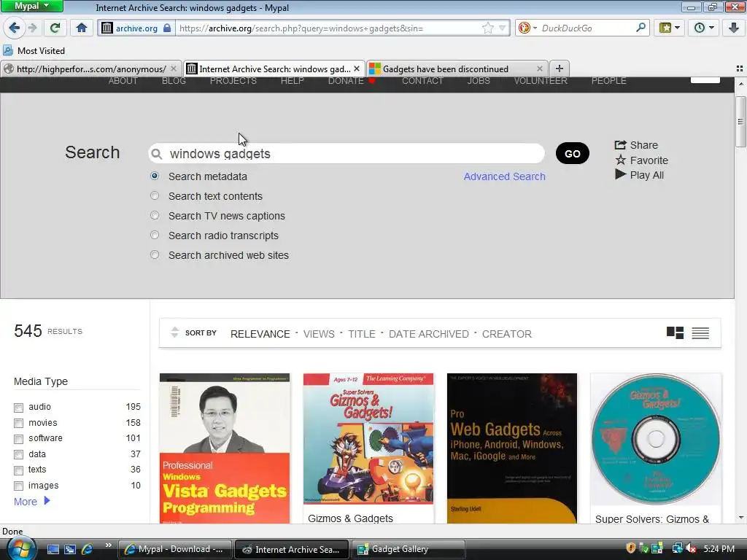Toggle sort direction arrows beside SORT BY
This screenshot has width=747, height=560.
tap(175, 332)
